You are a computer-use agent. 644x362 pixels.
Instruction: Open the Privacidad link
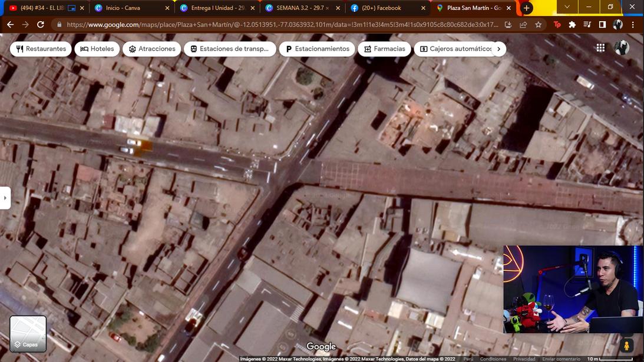coord(524,359)
